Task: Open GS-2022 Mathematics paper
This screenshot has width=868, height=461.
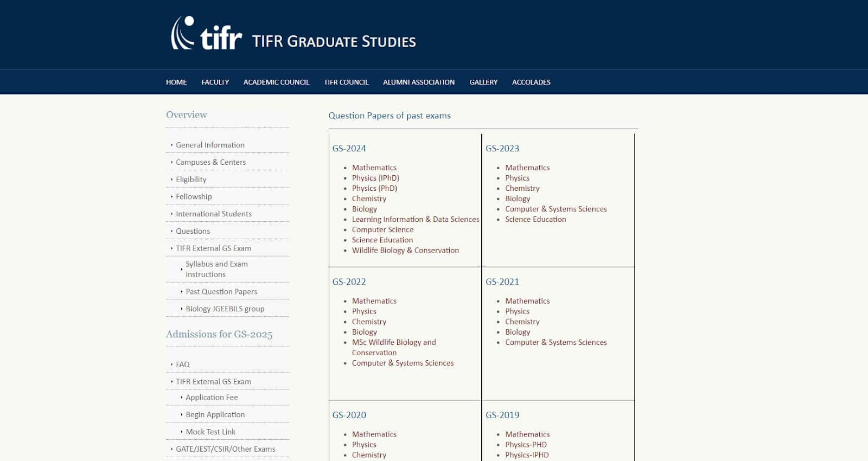Action: (374, 301)
